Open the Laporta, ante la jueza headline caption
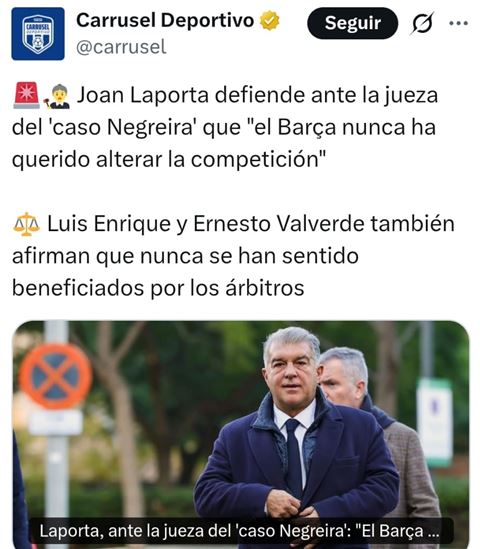 coord(239,531)
